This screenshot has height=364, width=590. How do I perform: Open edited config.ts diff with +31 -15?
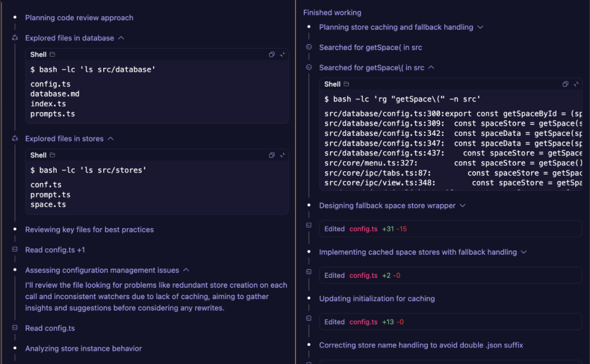[363, 229]
